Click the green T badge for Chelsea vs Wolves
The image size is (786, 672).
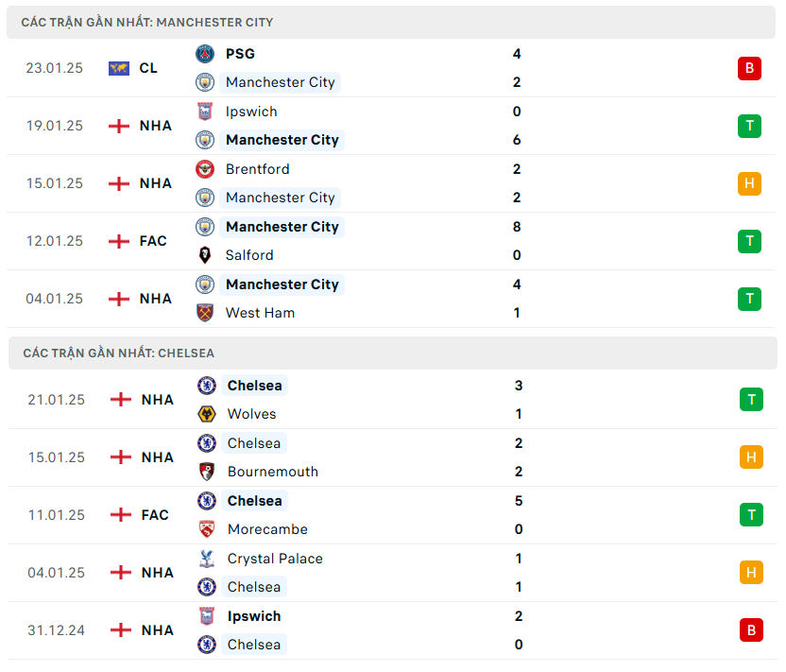(x=751, y=400)
